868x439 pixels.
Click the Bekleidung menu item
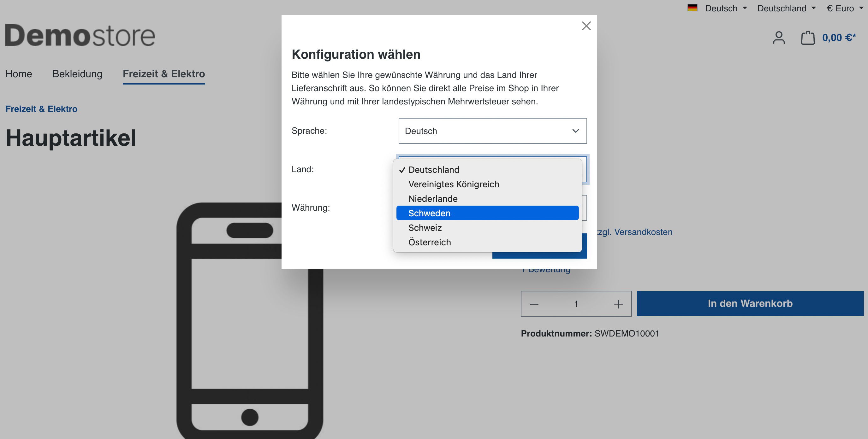(x=77, y=73)
